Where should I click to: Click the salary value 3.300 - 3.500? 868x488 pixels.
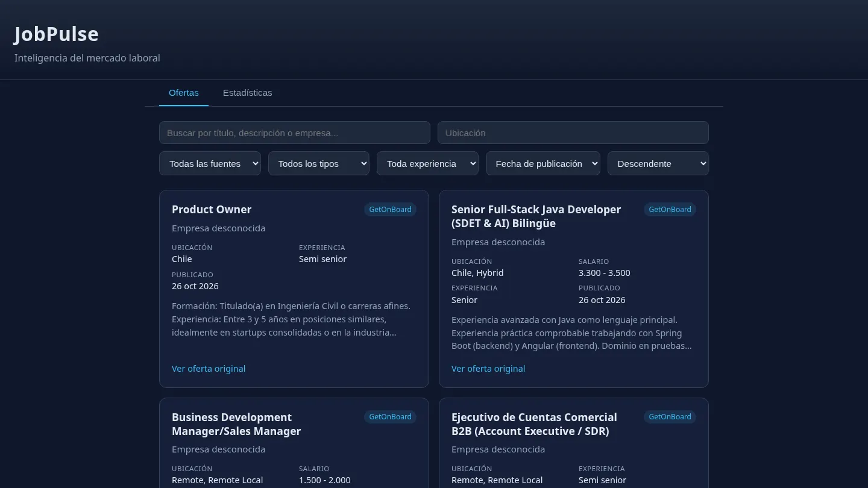click(x=605, y=273)
